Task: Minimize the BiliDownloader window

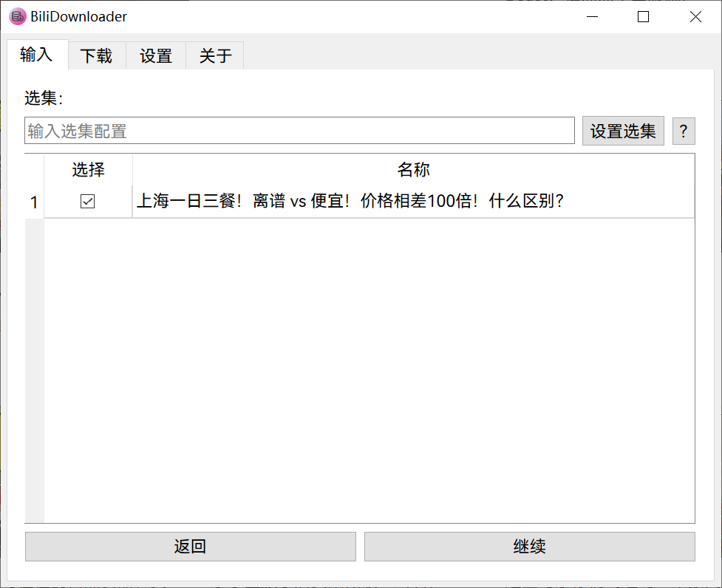Action: click(592, 16)
